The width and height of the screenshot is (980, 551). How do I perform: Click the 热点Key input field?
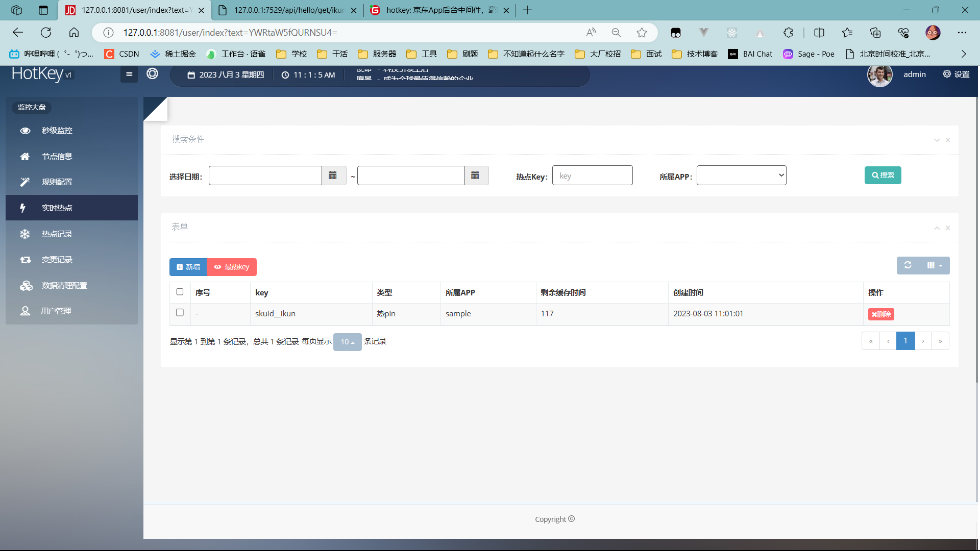pyautogui.click(x=592, y=176)
